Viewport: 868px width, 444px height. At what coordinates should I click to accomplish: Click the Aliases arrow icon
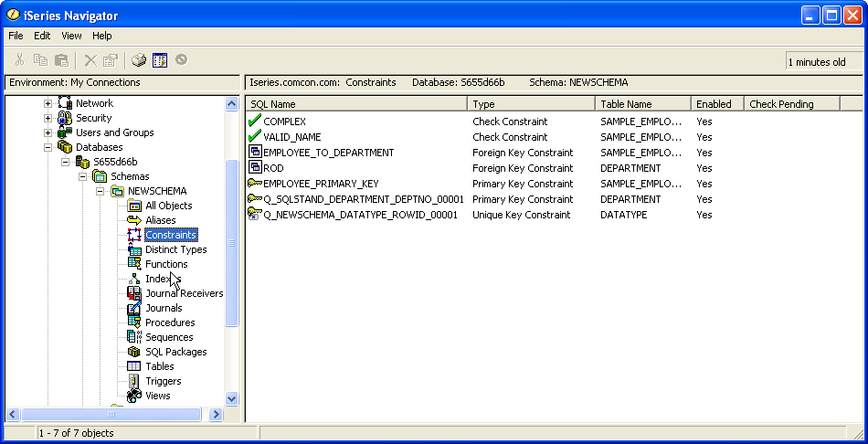pos(134,220)
